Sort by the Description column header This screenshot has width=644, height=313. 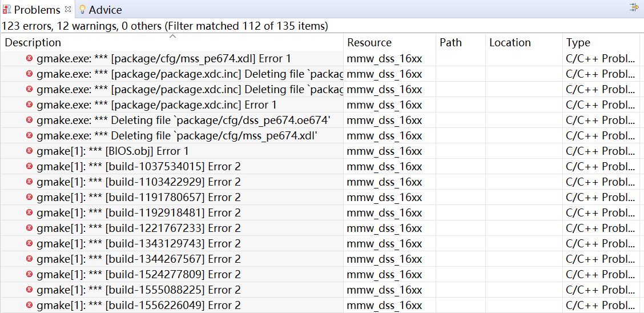click(x=33, y=43)
